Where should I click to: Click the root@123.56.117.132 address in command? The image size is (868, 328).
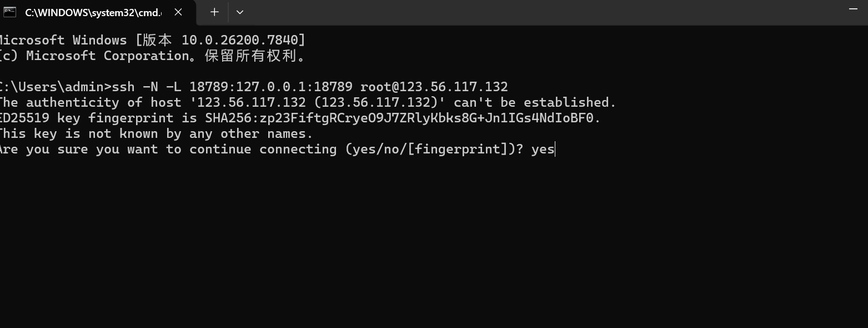point(434,87)
